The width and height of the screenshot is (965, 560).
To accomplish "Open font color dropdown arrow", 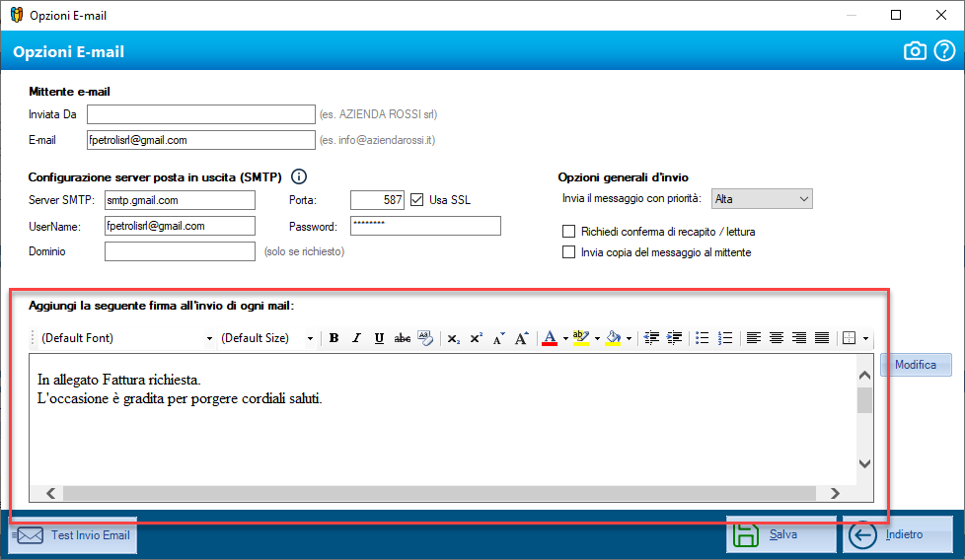I will [565, 339].
